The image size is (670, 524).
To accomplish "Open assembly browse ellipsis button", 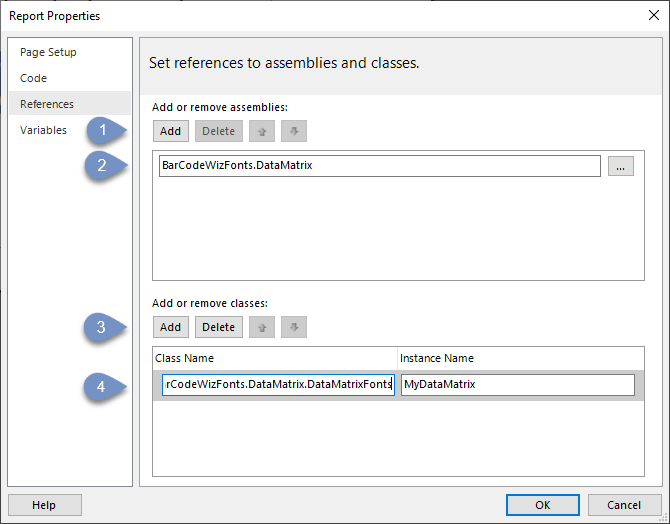I will [621, 166].
